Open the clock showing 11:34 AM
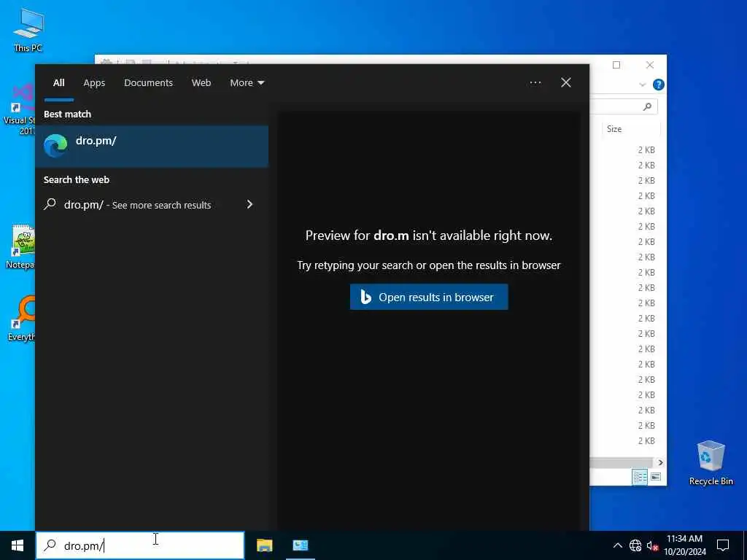The height and width of the screenshot is (560, 747). pyautogui.click(x=684, y=545)
